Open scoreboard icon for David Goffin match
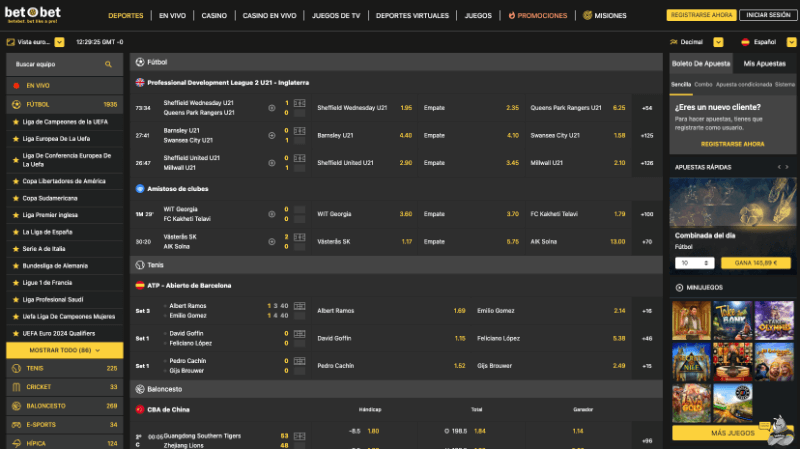This screenshot has height=449, width=800. click(x=299, y=334)
